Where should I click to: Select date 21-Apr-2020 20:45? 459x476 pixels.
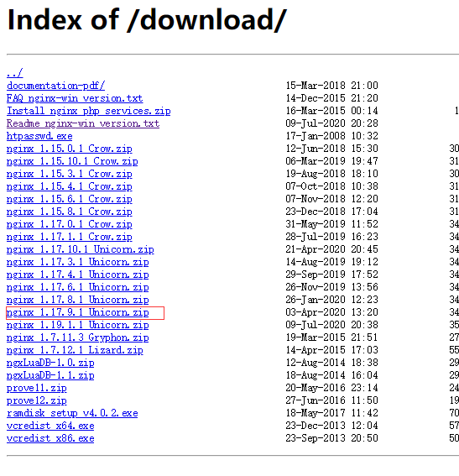(x=332, y=249)
